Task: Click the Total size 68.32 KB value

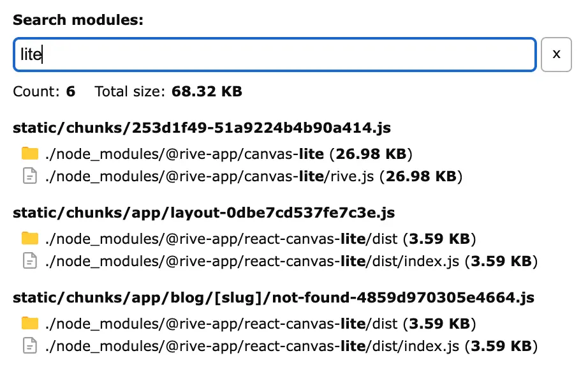Action: point(207,91)
